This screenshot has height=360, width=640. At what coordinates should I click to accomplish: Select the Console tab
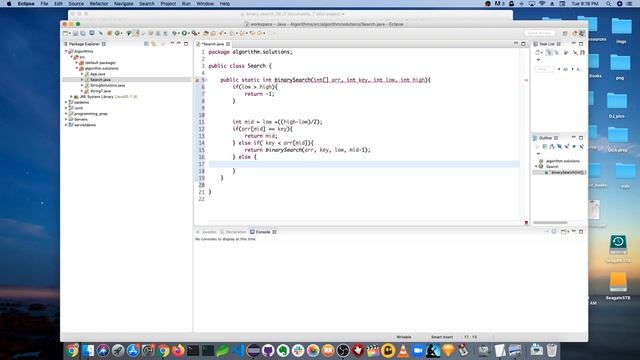coord(263,232)
